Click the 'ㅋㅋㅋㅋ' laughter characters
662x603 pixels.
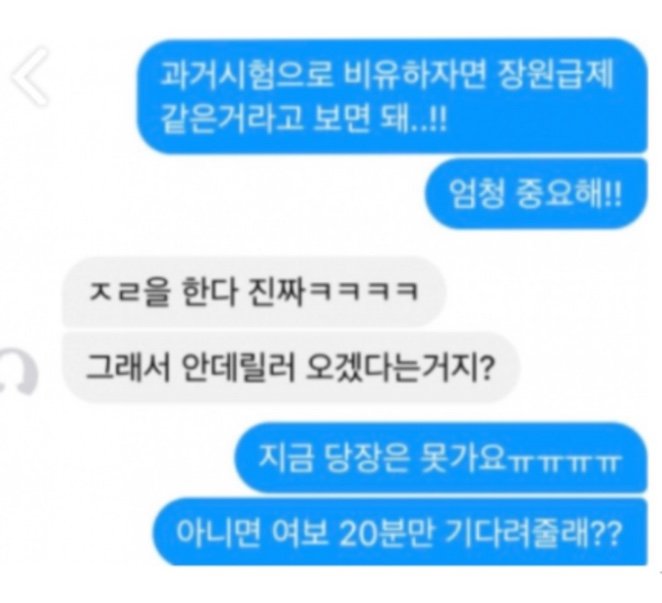(x=364, y=291)
